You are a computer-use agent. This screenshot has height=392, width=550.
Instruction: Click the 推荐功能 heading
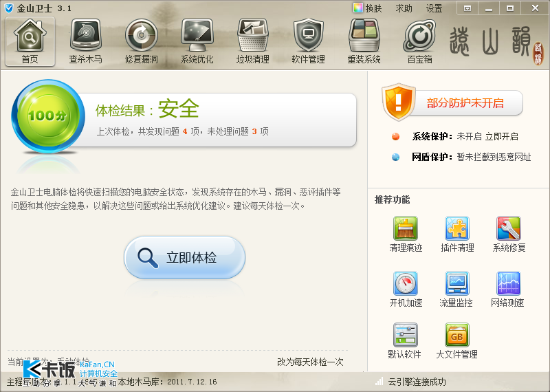(392, 199)
